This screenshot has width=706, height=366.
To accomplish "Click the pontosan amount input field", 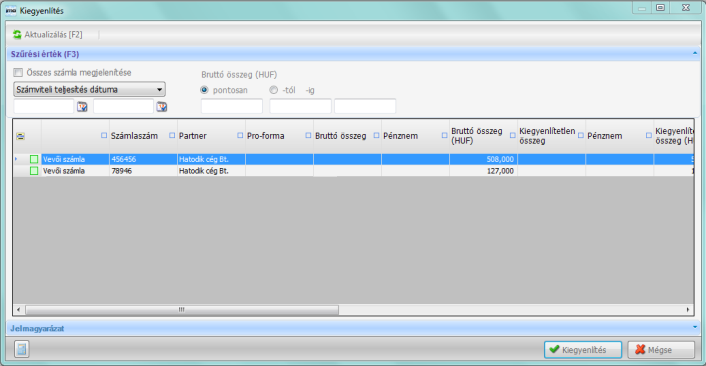I will (x=232, y=107).
